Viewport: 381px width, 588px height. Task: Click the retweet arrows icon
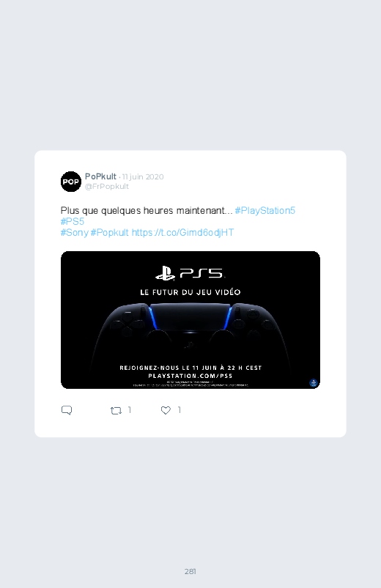116,411
